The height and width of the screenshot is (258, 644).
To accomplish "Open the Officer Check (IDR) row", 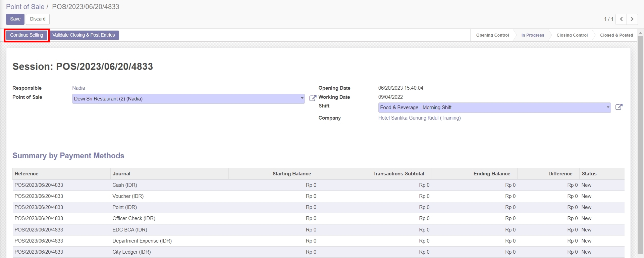I will click(318, 218).
